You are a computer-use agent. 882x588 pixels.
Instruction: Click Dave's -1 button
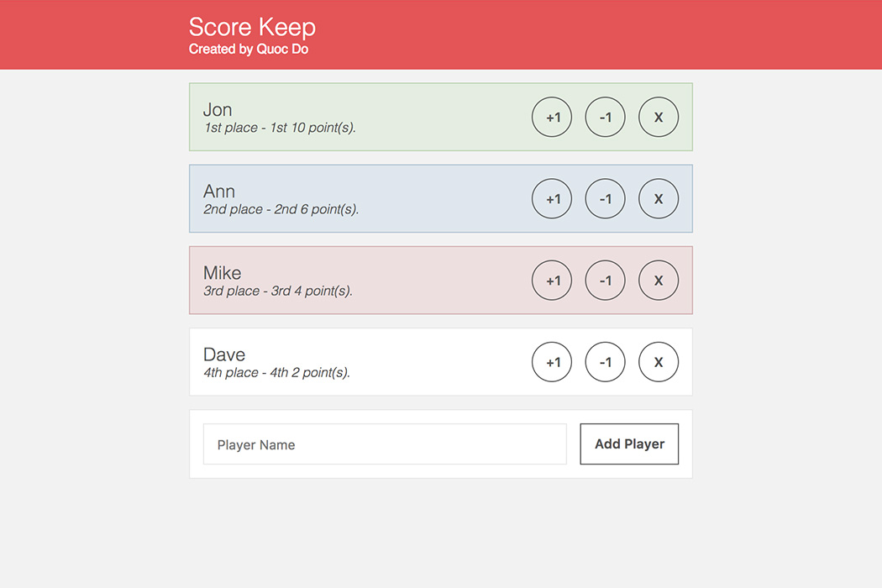[x=606, y=362]
